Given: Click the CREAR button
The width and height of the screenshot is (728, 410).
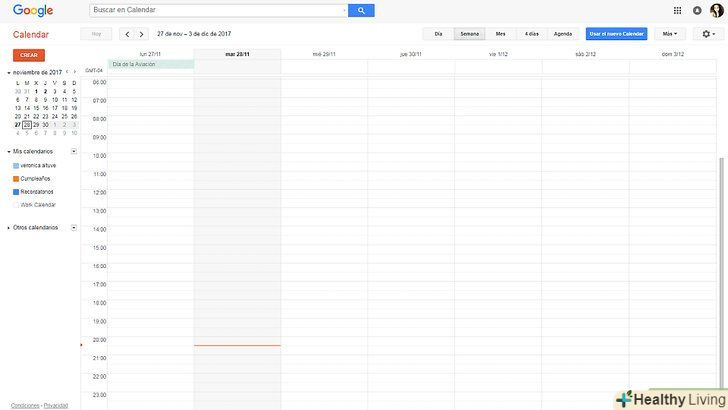Looking at the screenshot, I should click(29, 55).
